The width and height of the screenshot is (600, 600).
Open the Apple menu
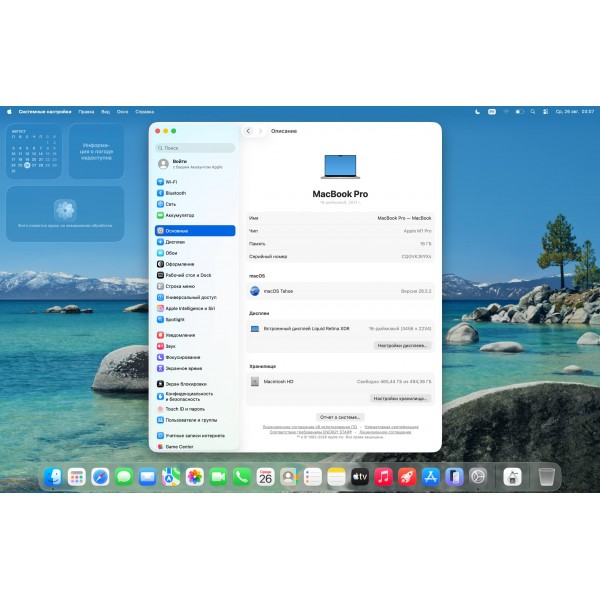10,112
